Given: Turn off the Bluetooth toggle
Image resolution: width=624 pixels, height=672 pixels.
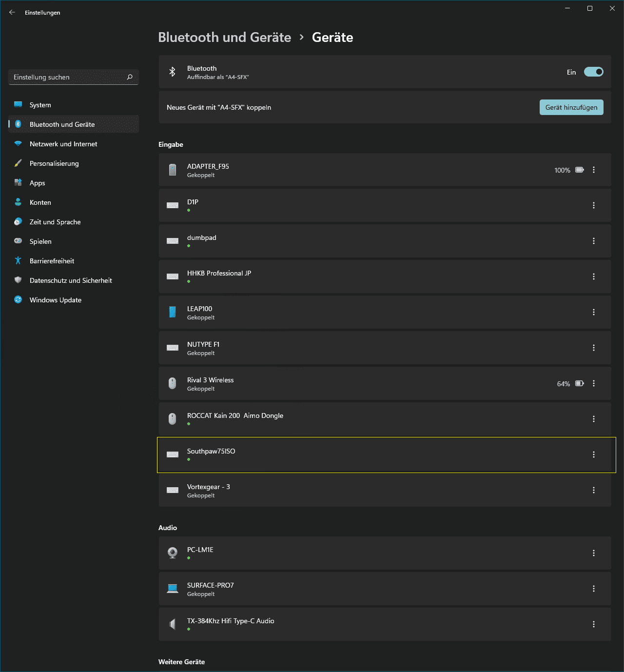Looking at the screenshot, I should coord(594,72).
